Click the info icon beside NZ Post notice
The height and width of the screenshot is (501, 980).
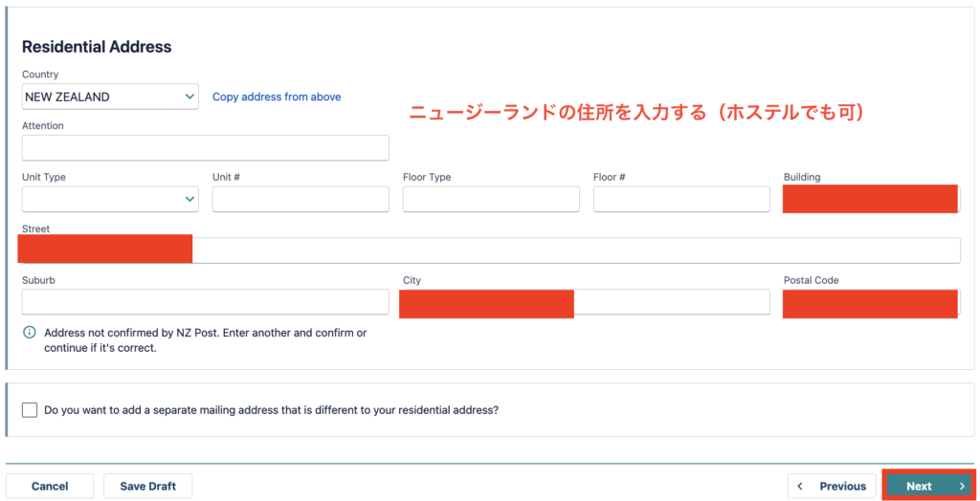pos(30,333)
